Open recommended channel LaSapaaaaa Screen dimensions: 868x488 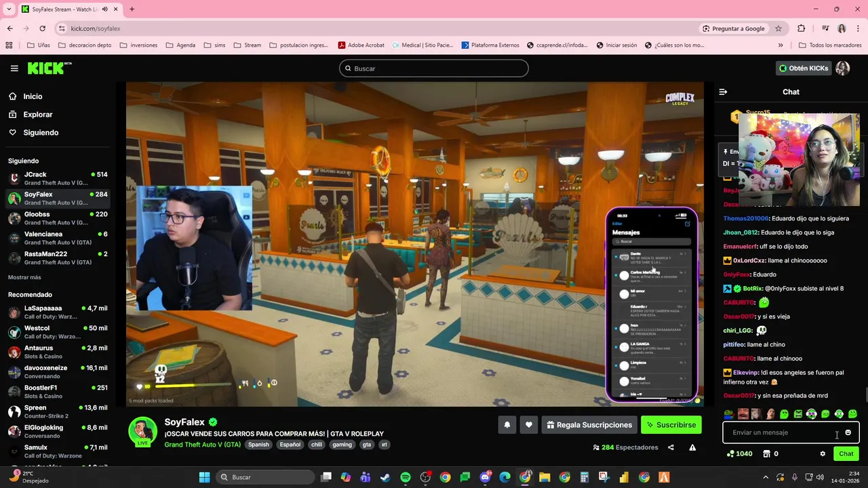pos(57,312)
